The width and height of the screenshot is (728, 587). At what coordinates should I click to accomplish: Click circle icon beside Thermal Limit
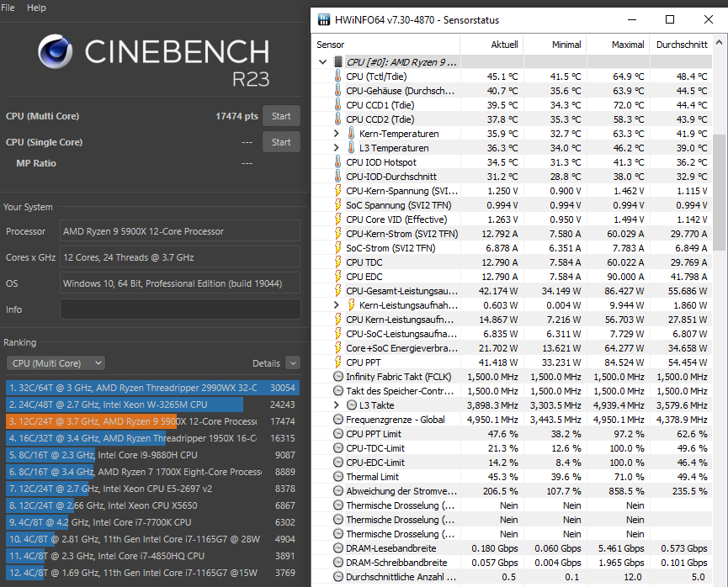point(338,477)
